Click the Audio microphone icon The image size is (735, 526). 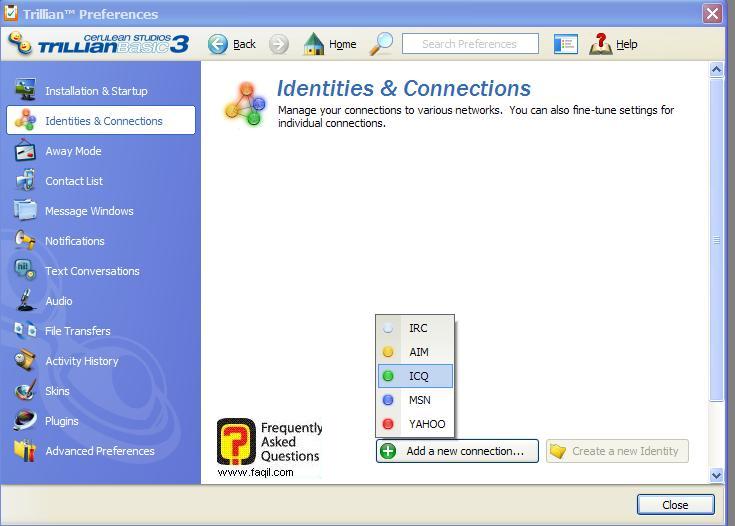[26, 301]
